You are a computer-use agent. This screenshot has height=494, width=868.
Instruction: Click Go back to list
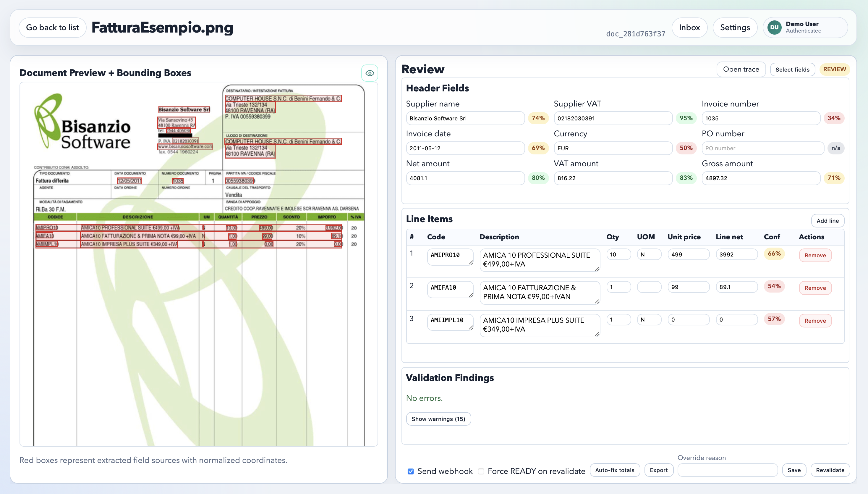pos(52,27)
